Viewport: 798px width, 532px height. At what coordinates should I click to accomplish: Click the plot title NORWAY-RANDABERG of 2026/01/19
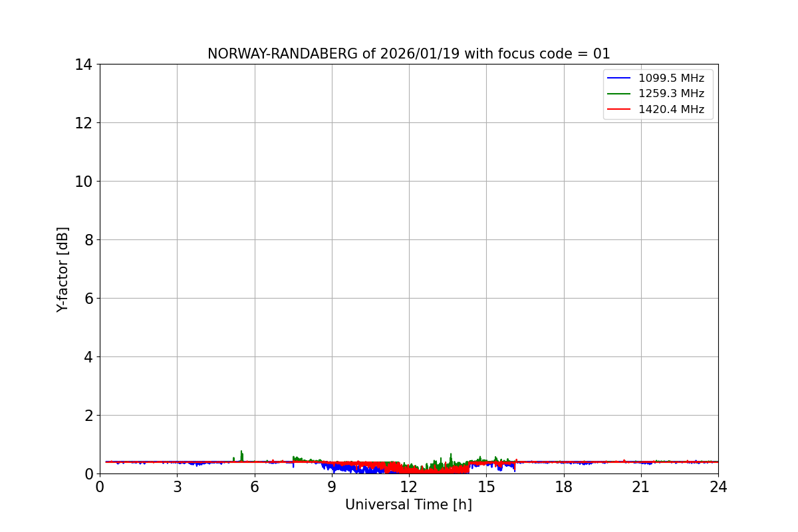[x=408, y=54]
